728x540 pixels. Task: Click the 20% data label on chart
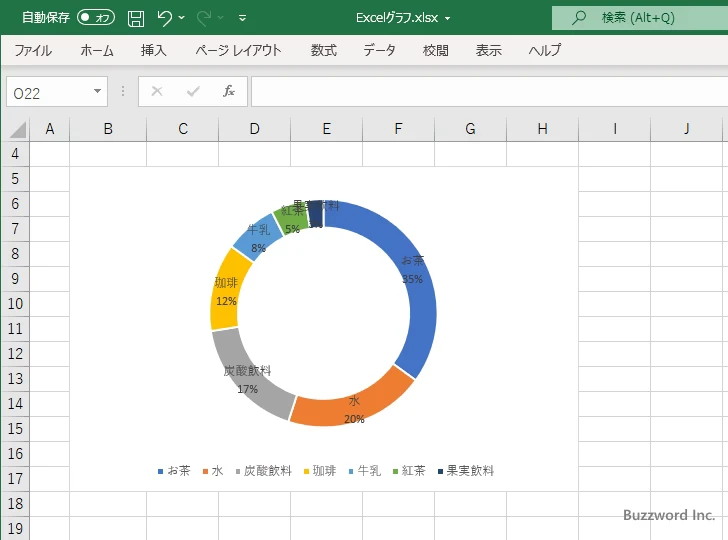[354, 419]
